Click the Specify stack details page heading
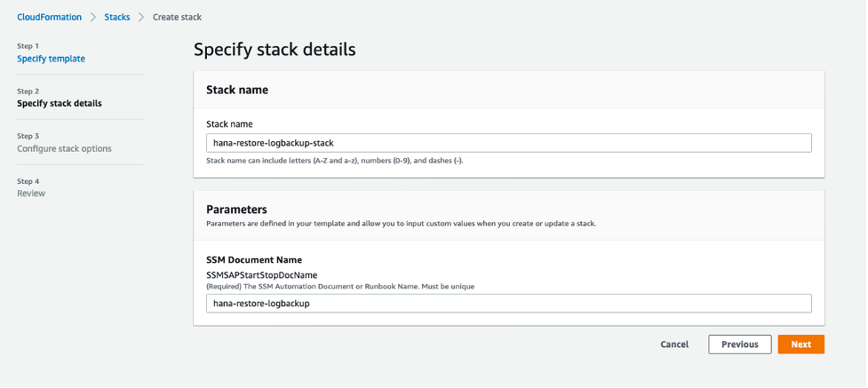Screen dimensions: 868x388 pyautogui.click(x=275, y=50)
